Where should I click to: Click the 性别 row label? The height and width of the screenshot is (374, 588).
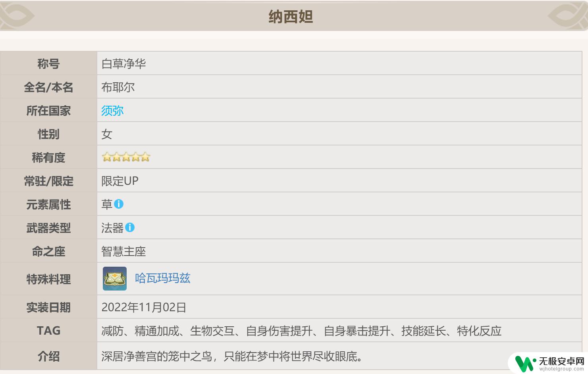tap(48, 134)
